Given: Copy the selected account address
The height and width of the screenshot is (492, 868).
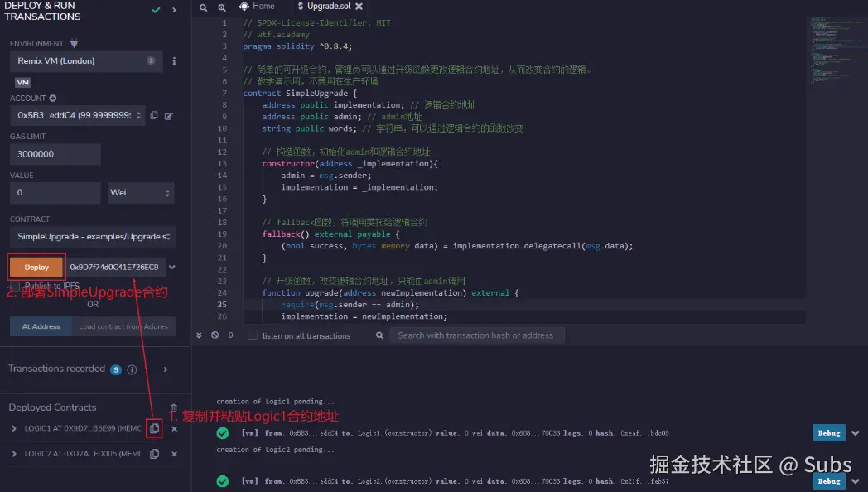Looking at the screenshot, I should pos(154,115).
